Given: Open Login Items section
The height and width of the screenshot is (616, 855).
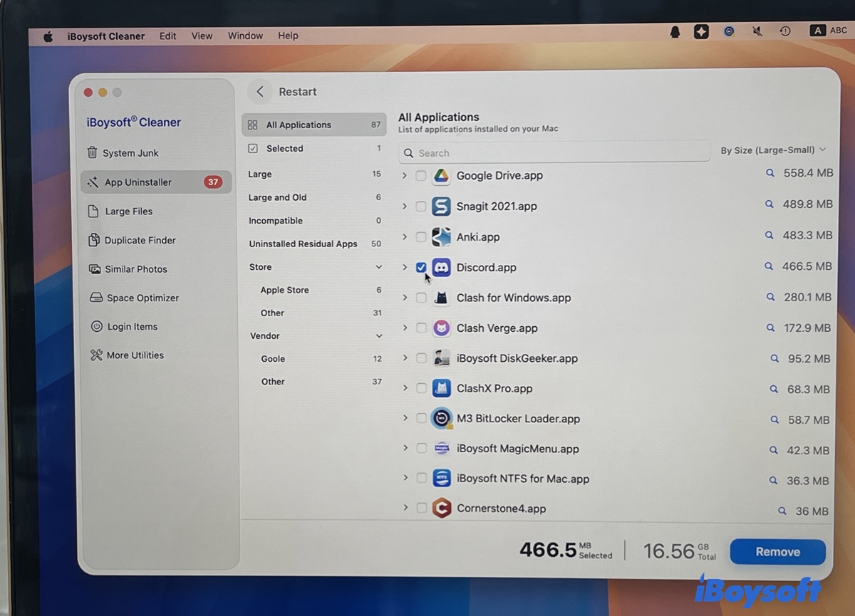Looking at the screenshot, I should (x=124, y=327).
